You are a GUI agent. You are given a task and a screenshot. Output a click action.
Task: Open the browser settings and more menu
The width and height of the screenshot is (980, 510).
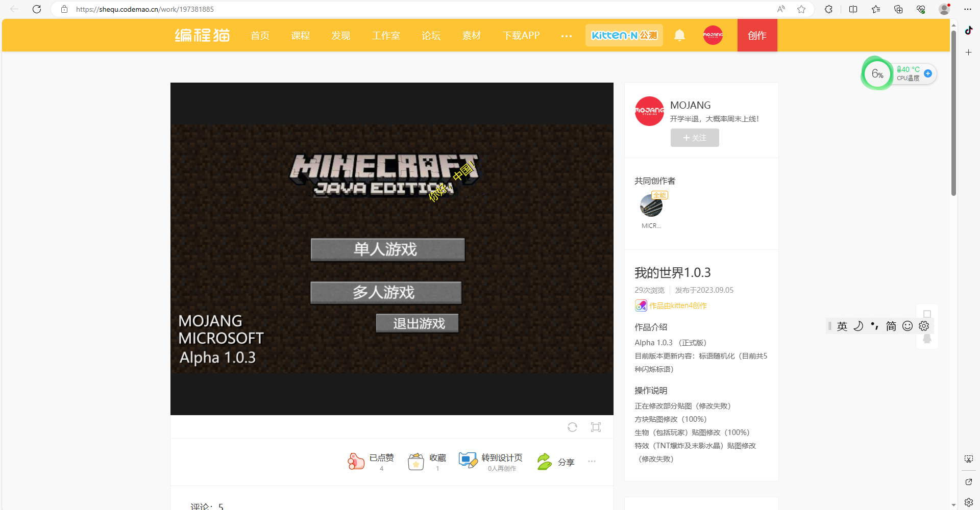pyautogui.click(x=967, y=9)
